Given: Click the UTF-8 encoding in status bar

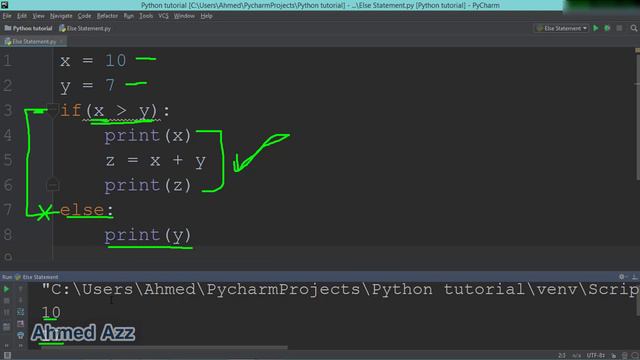Looking at the screenshot, I should (596, 356).
